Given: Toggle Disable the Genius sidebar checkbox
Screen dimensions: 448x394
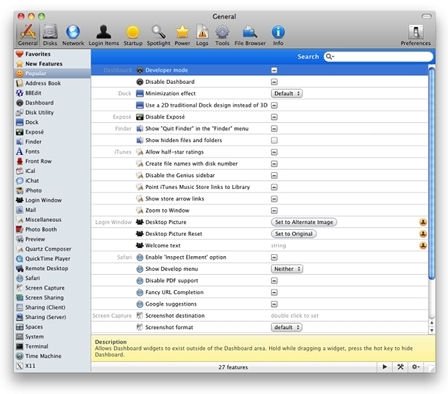Looking at the screenshot, I should click(x=274, y=175).
